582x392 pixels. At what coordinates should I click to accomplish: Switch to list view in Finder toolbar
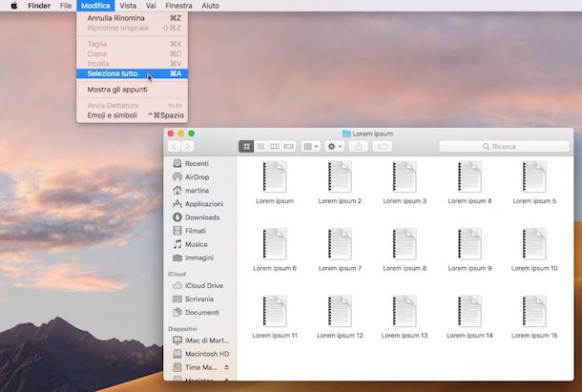[260, 147]
